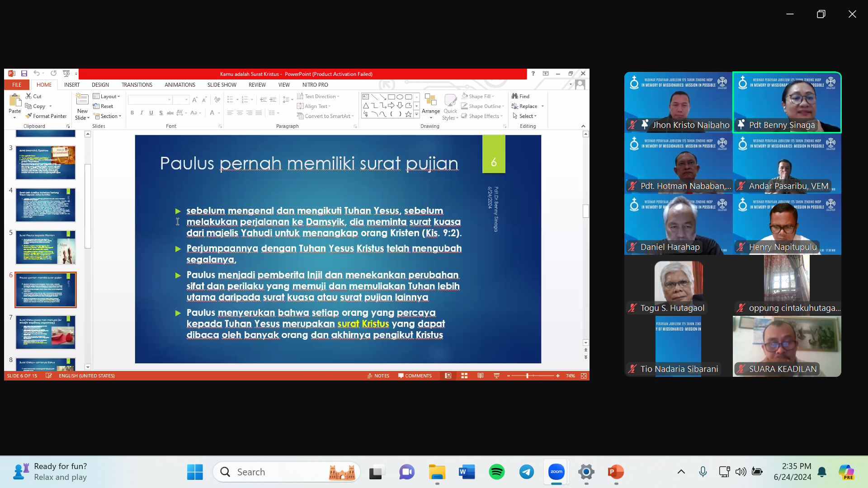The height and width of the screenshot is (488, 868).
Task: Click the taskbar Search box
Action: coord(287,472)
